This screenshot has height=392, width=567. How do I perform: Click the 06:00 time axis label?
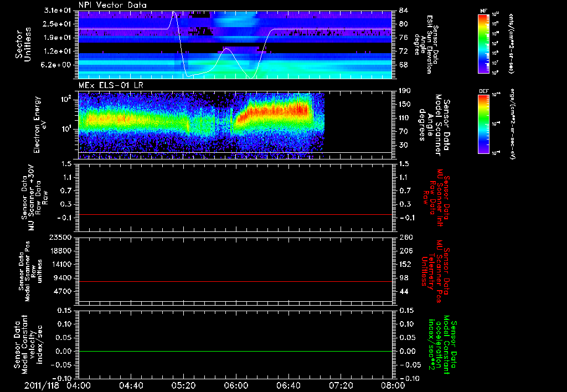click(x=236, y=385)
